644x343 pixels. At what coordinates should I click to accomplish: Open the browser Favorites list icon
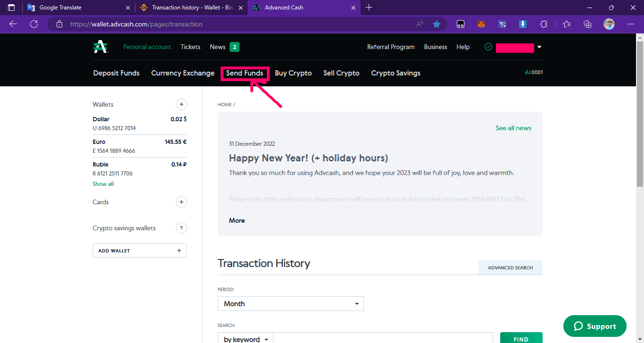[x=567, y=24]
